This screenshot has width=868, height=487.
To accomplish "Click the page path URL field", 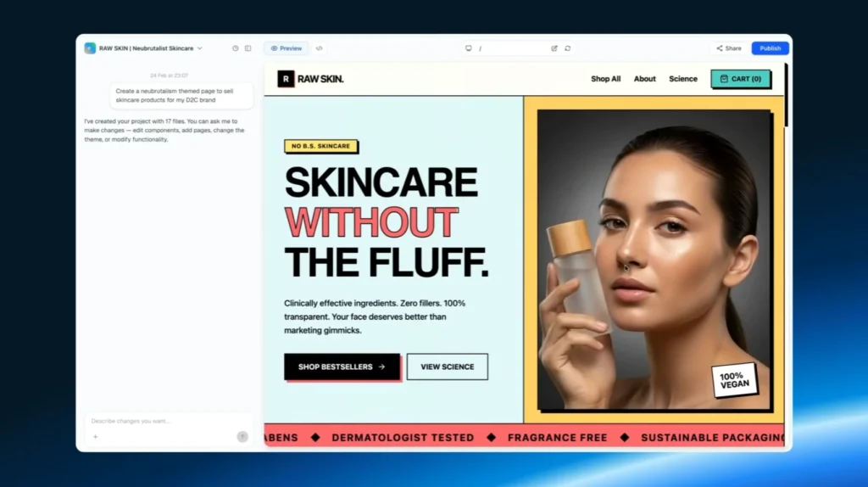I will [512, 48].
